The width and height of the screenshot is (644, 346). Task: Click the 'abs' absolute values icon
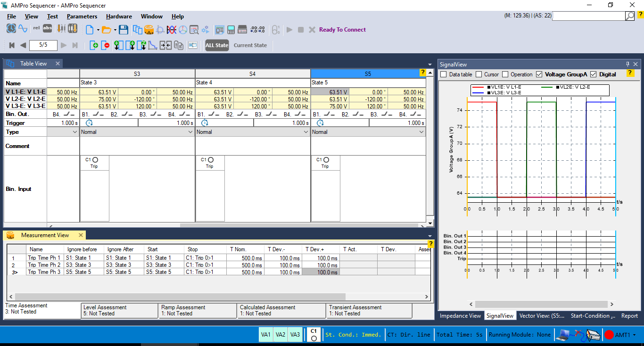pos(48,29)
